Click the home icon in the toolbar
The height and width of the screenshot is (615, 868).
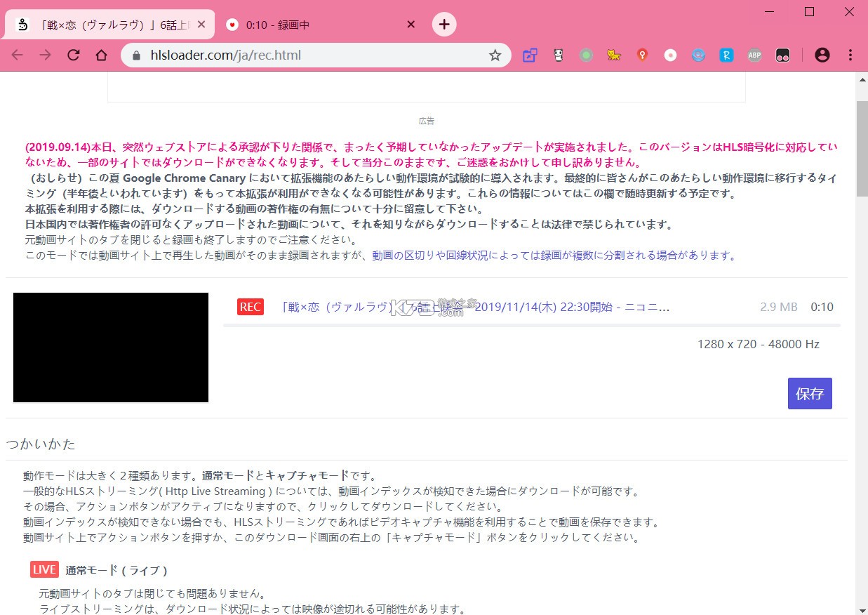point(101,55)
